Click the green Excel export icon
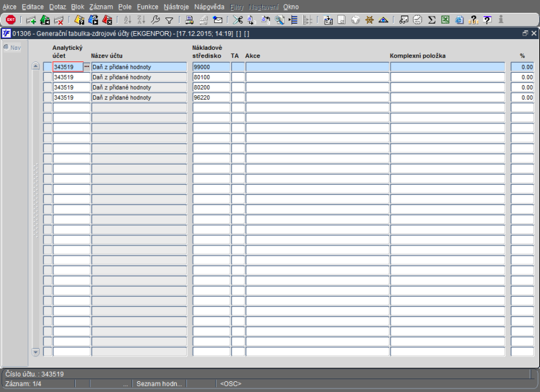540x392 pixels. pyautogui.click(x=446, y=20)
